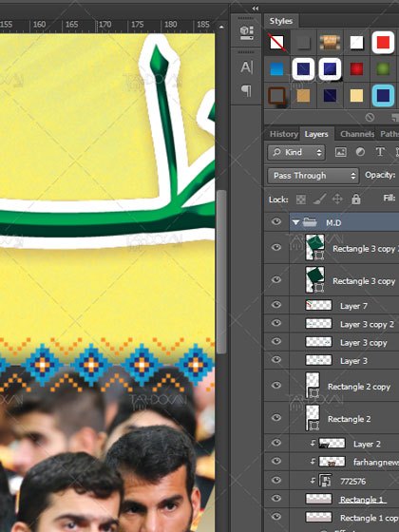Open the Kind filter dropdown
This screenshot has height=532, width=399.
(x=296, y=152)
